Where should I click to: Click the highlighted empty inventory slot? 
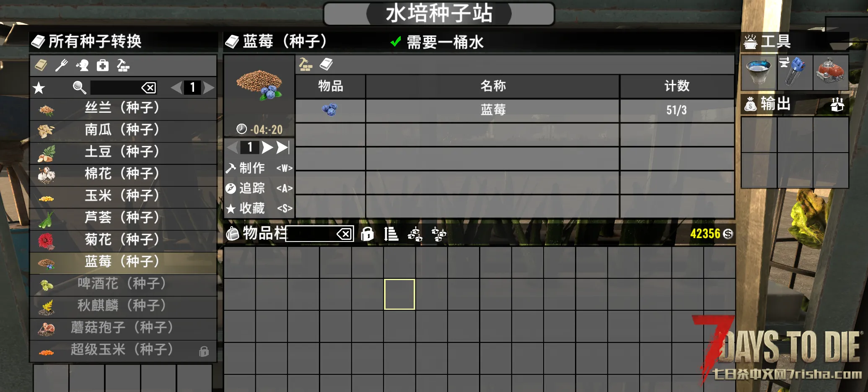pyautogui.click(x=399, y=294)
